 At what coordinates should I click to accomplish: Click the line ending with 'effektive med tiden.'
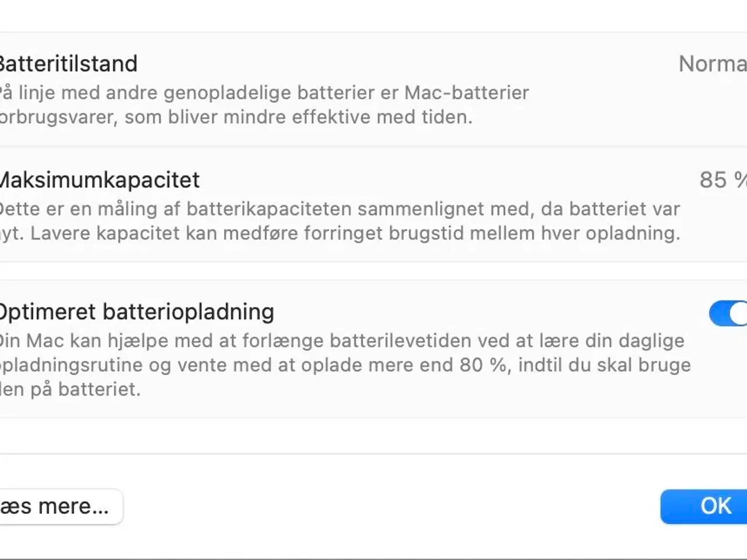(x=236, y=117)
